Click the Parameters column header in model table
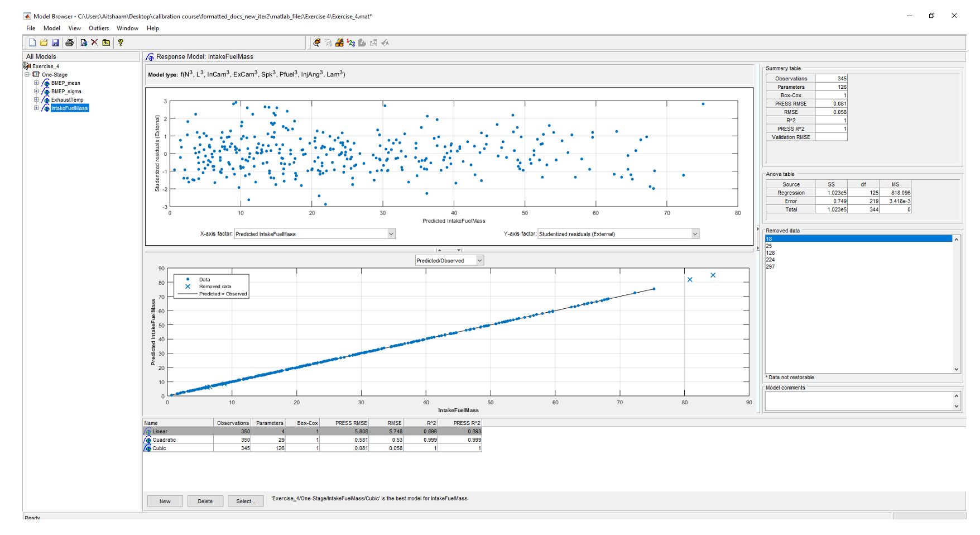980x535 pixels. (268, 423)
